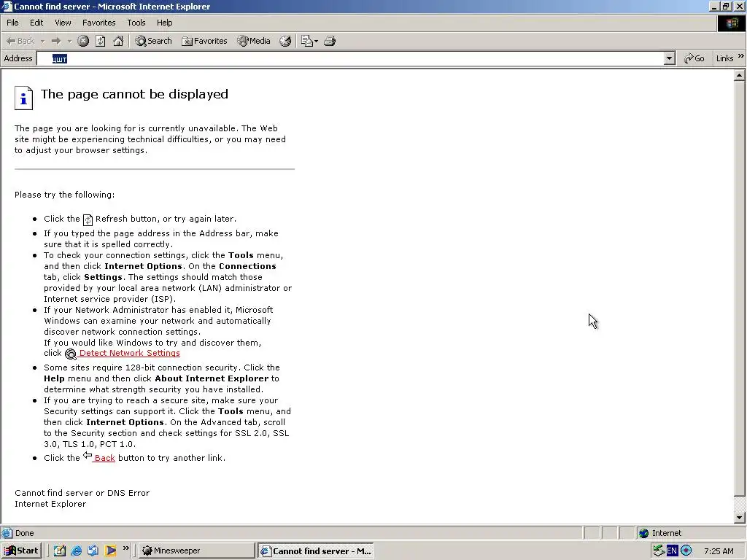Switch to the Minesweeper taskbar button

(197, 551)
